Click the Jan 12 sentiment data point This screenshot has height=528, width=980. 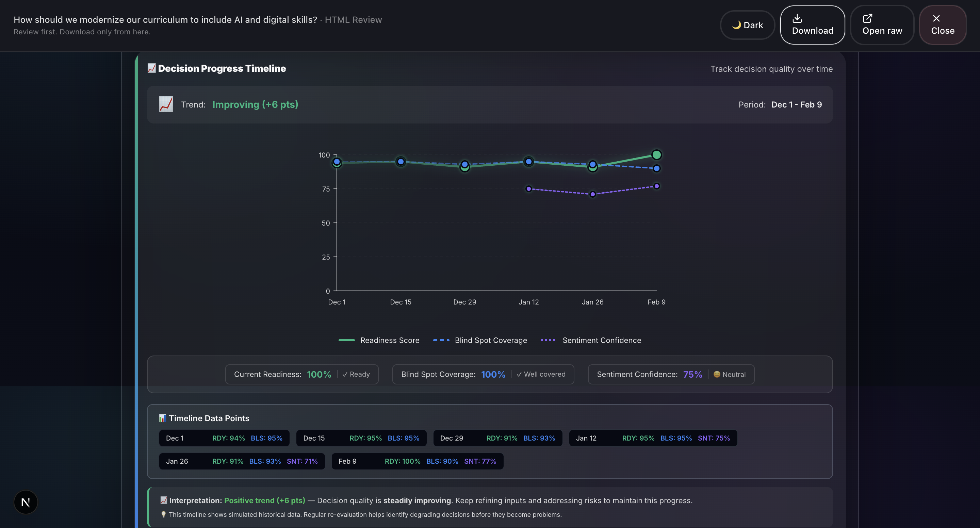pos(528,189)
